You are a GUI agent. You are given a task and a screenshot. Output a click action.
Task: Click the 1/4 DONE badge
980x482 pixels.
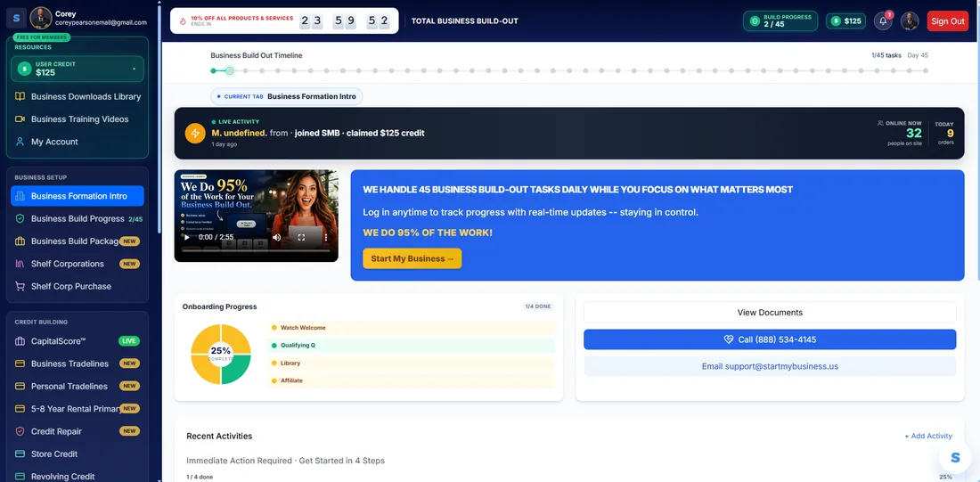[538, 307]
